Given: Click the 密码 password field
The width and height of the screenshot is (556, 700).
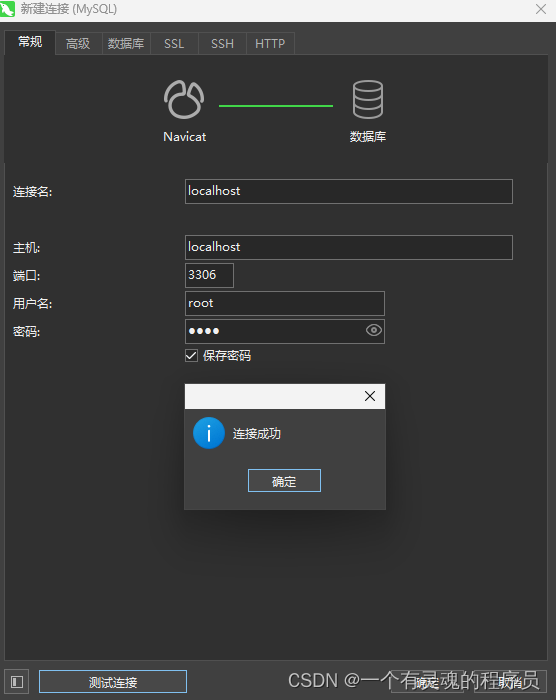Looking at the screenshot, I should 284,331.
